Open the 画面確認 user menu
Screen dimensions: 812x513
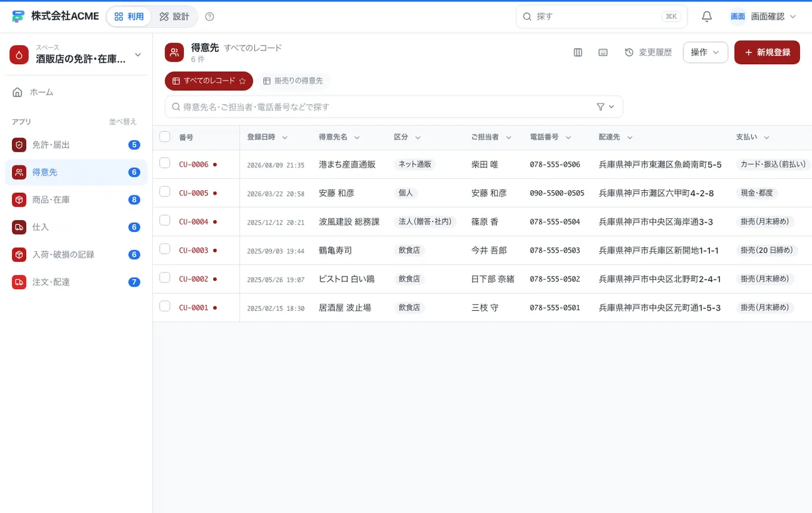(x=763, y=16)
